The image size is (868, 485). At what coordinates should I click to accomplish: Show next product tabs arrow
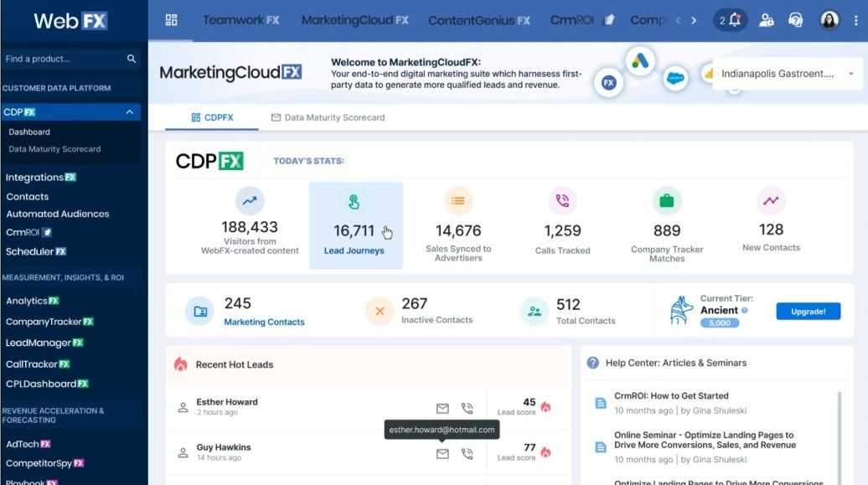(694, 20)
